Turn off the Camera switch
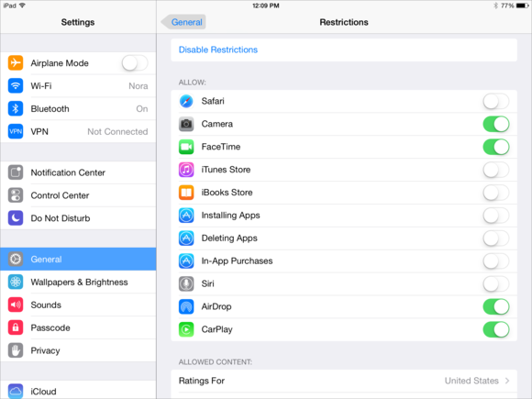This screenshot has width=532, height=399. point(496,124)
